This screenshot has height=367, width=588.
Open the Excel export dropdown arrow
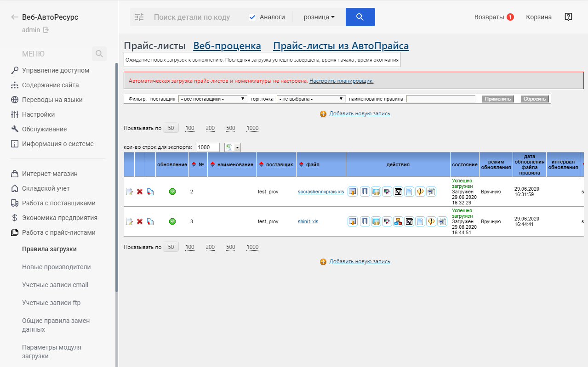tap(238, 147)
